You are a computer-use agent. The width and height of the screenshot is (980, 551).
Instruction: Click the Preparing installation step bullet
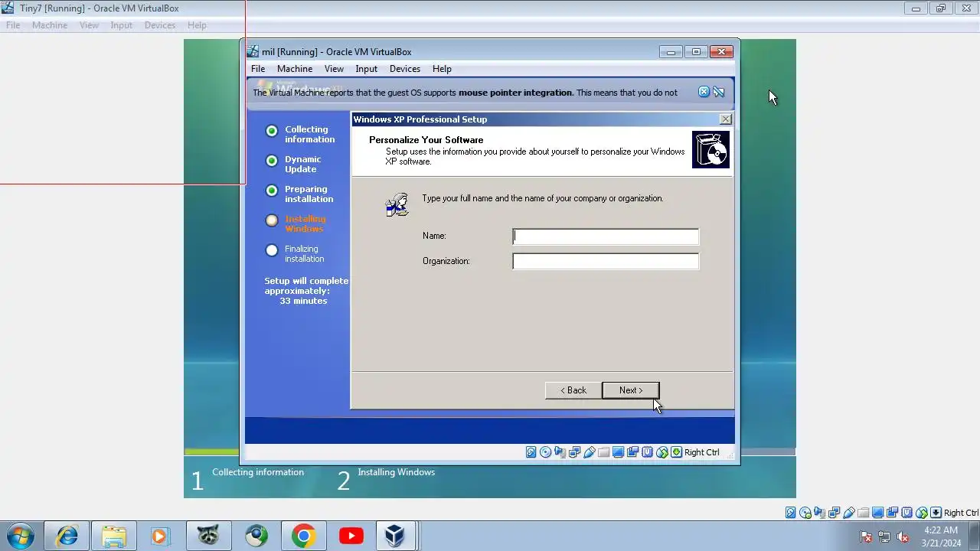pos(272,191)
